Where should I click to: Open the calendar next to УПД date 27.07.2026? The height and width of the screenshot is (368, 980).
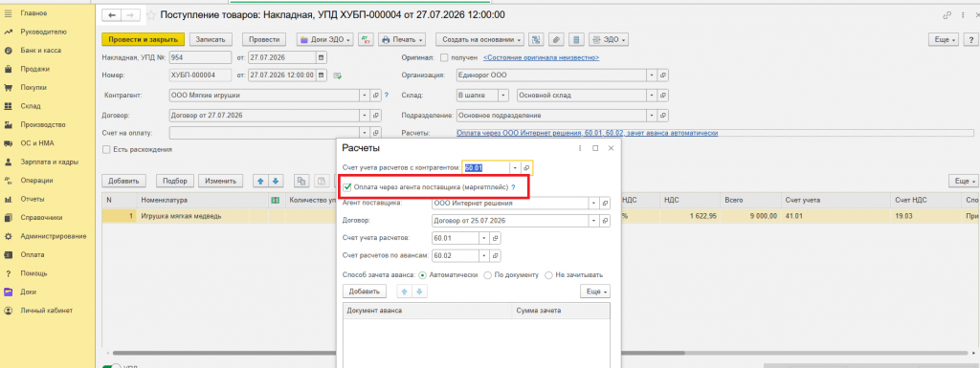[x=322, y=58]
